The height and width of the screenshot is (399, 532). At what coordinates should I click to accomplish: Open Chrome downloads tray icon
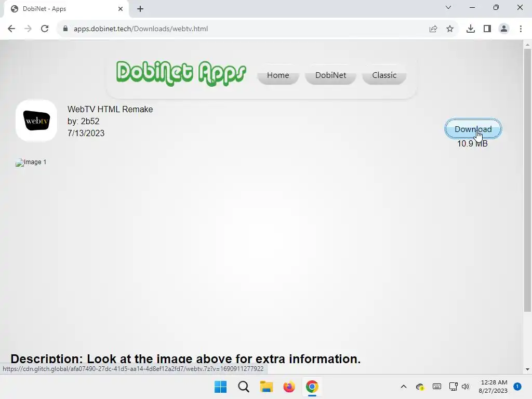(471, 29)
